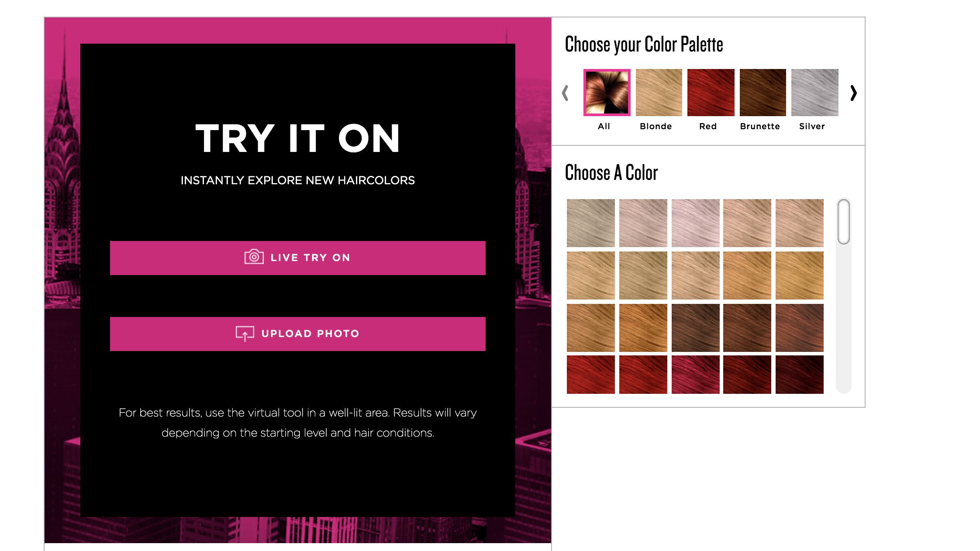Select the Silver palette thumbnail
This screenshot has width=980, height=551.
(x=815, y=93)
